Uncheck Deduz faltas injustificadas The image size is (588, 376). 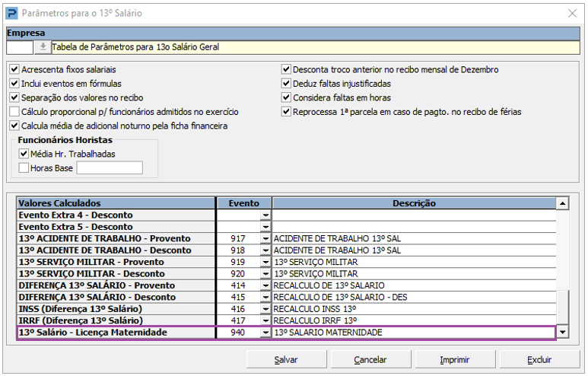point(286,83)
